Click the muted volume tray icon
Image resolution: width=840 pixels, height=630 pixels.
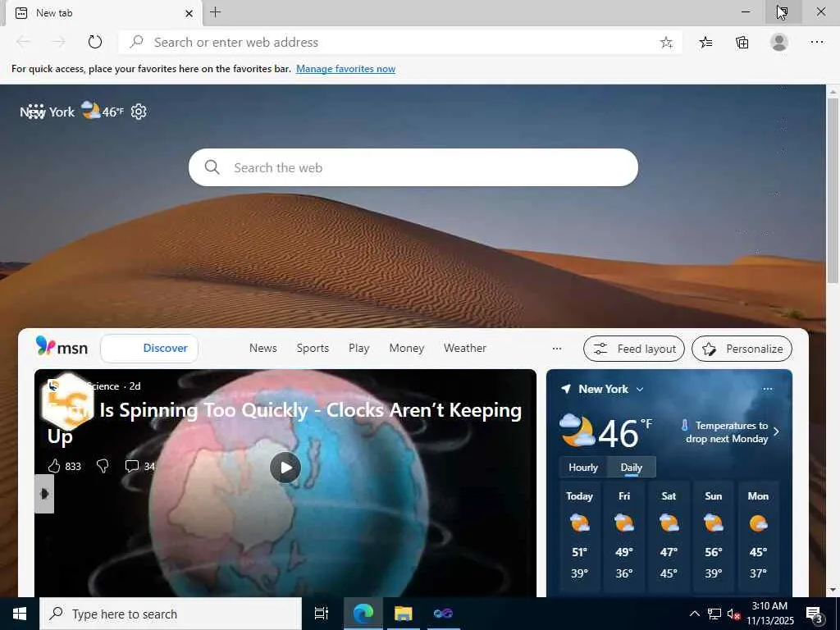(733, 614)
